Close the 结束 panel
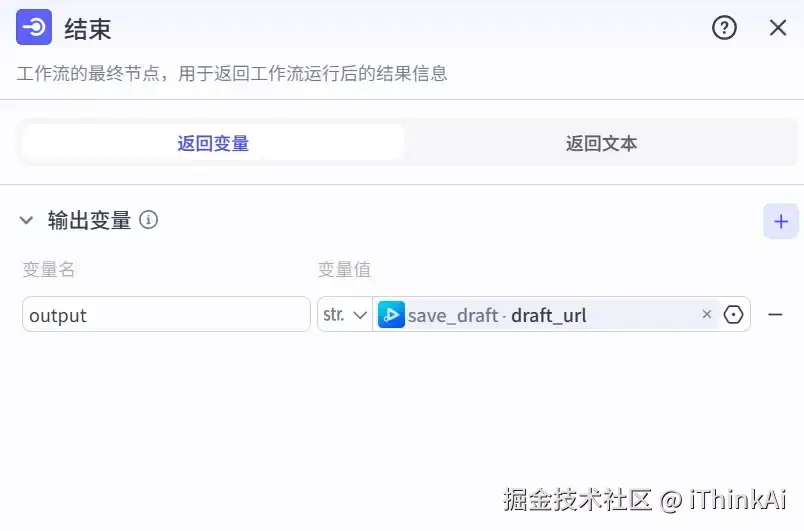 [778, 28]
